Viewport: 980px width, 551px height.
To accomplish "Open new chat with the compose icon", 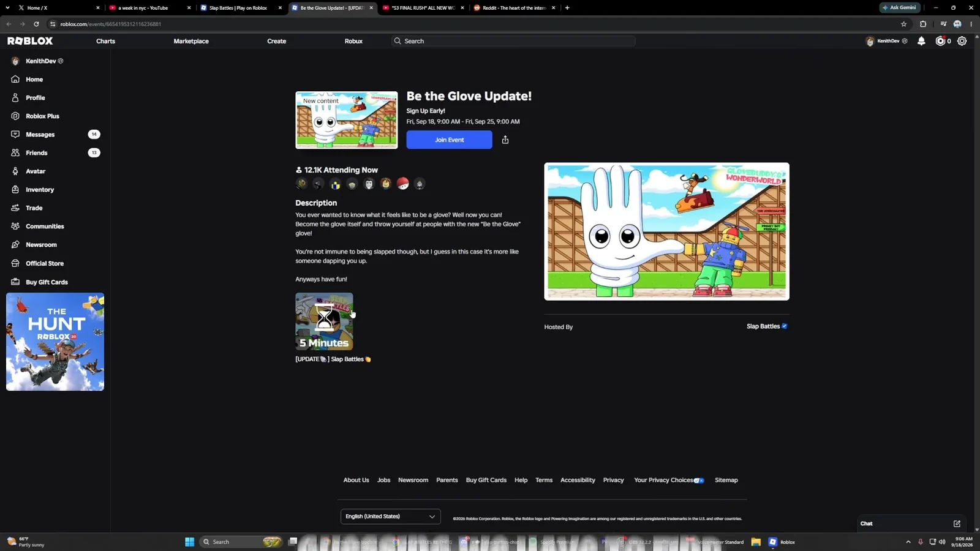I will click(957, 523).
